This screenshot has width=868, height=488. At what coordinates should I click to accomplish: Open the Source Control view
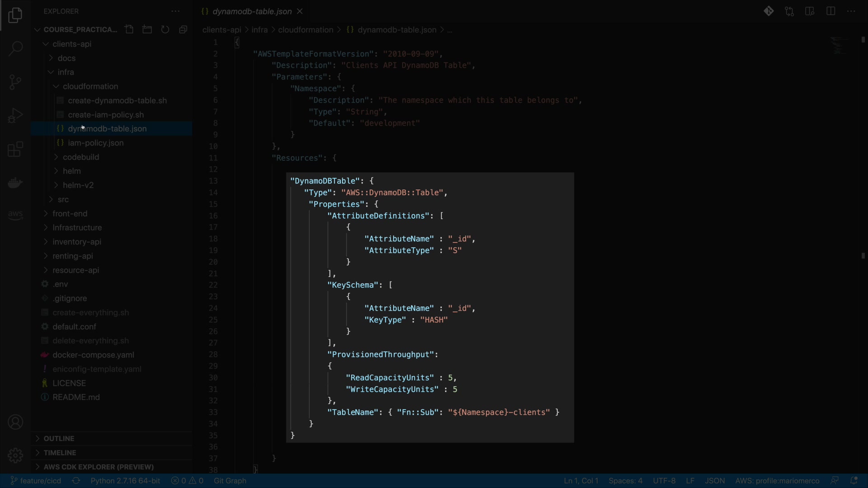15,82
